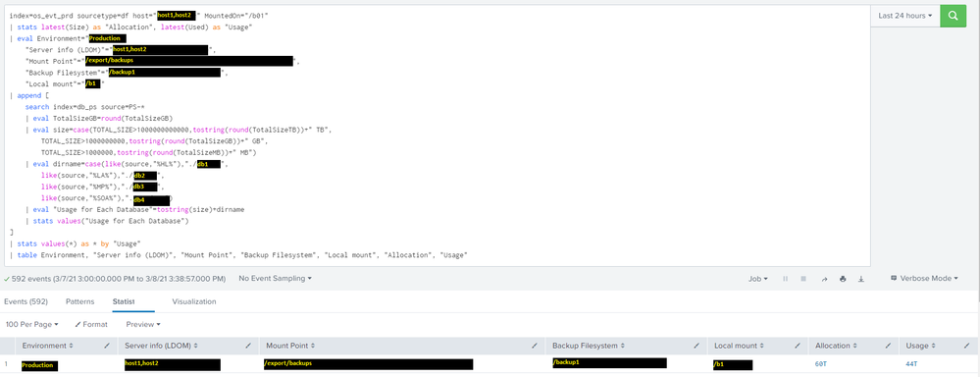
Task: Sort by the Backup Filesystem column header
Action: pos(590,346)
